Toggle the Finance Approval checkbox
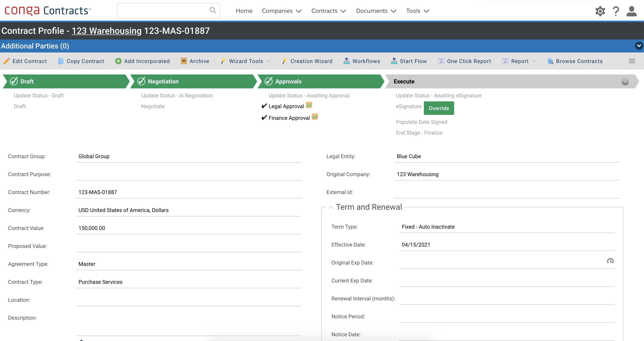Image resolution: width=644 pixels, height=341 pixels. [315, 117]
